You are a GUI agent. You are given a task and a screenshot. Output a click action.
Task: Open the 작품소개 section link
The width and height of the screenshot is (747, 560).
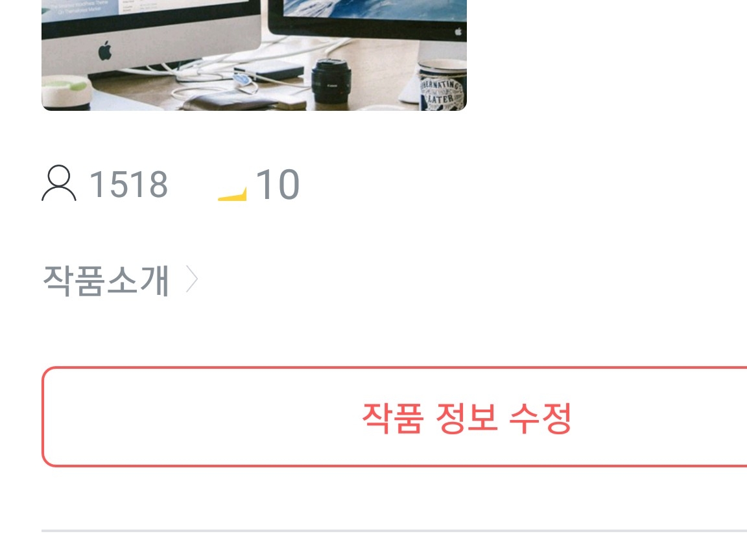tap(106, 281)
